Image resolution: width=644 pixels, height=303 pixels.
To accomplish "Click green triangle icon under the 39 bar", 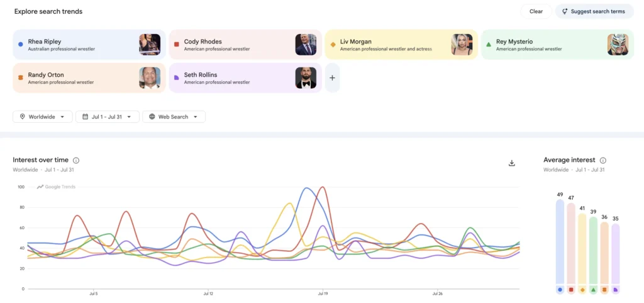I will coord(593,290).
